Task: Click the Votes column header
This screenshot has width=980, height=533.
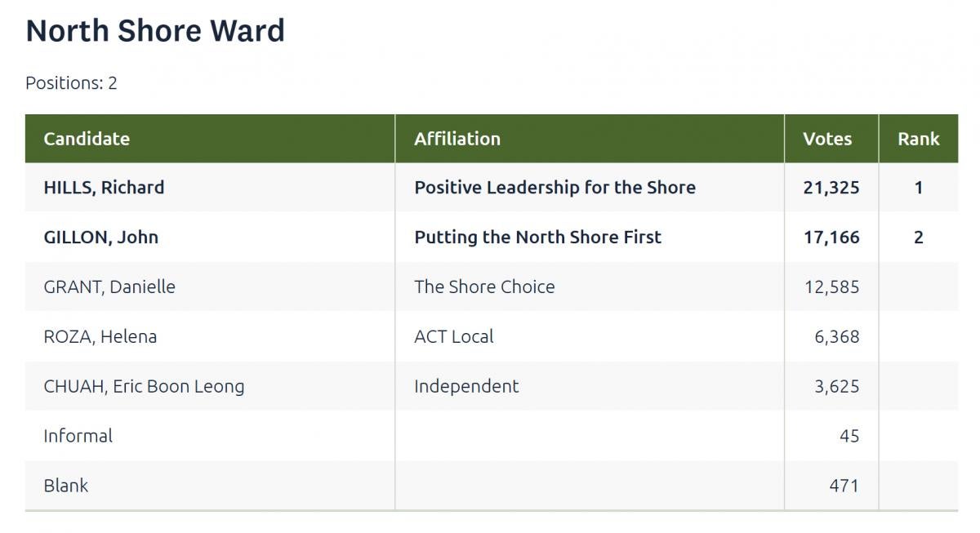Action: tap(827, 139)
